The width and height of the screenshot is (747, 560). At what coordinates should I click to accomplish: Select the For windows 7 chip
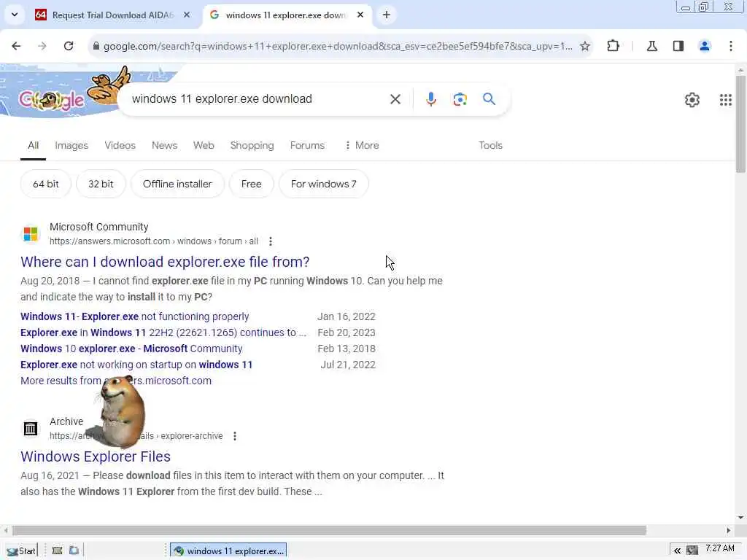coord(323,184)
